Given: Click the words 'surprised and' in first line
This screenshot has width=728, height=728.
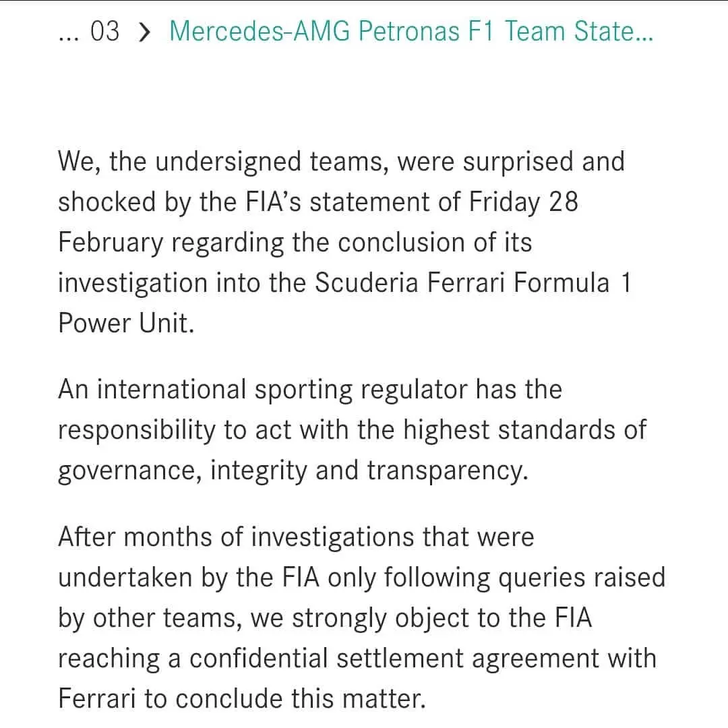Looking at the screenshot, I should 544,162.
